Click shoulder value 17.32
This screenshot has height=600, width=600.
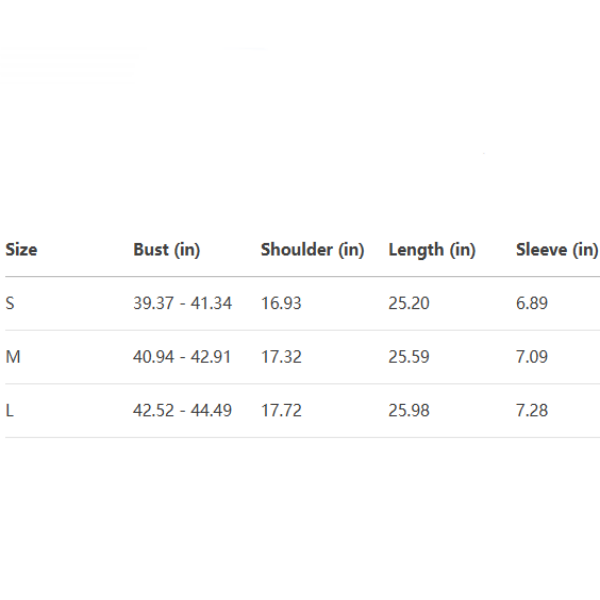pos(281,356)
